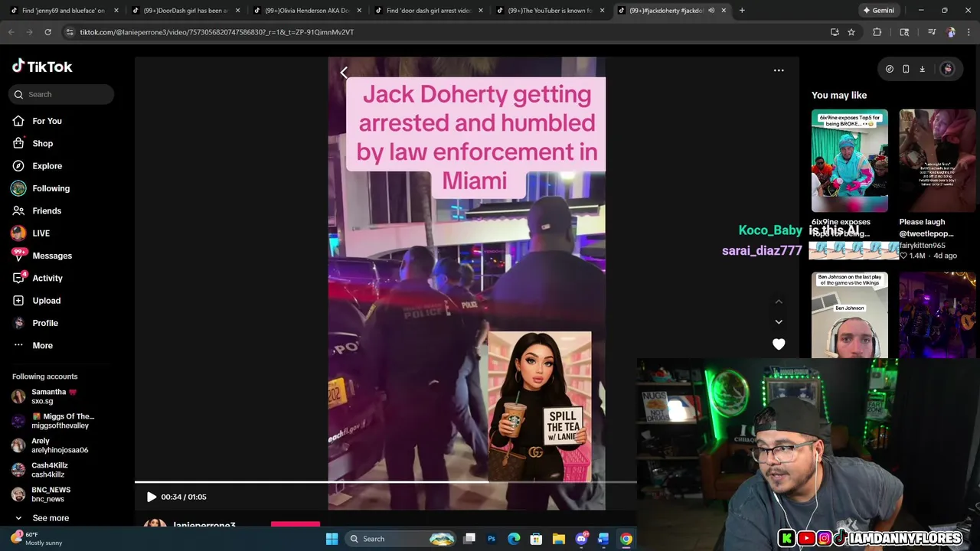Image resolution: width=980 pixels, height=551 pixels.
Task: Open the LIVE section
Action: click(x=41, y=233)
